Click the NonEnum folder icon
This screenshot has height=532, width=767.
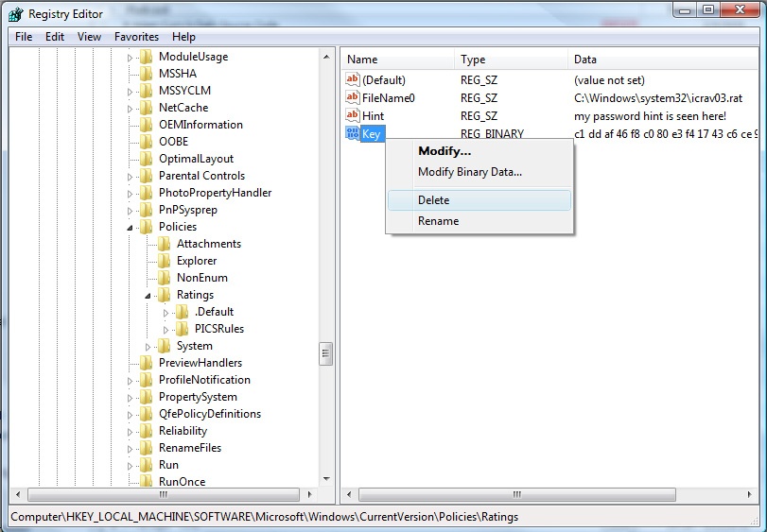[x=164, y=278]
